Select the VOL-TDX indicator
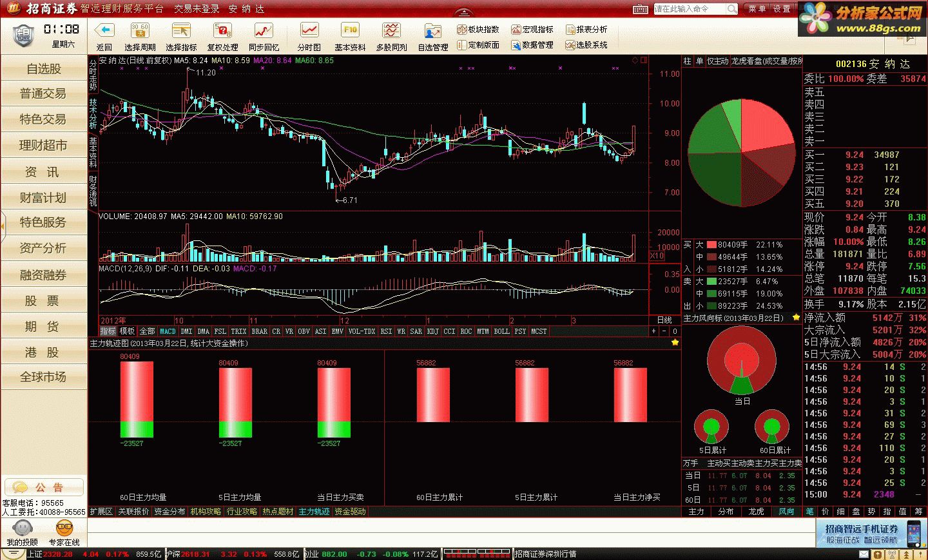Viewport: 928px width, 560px height. [x=362, y=331]
